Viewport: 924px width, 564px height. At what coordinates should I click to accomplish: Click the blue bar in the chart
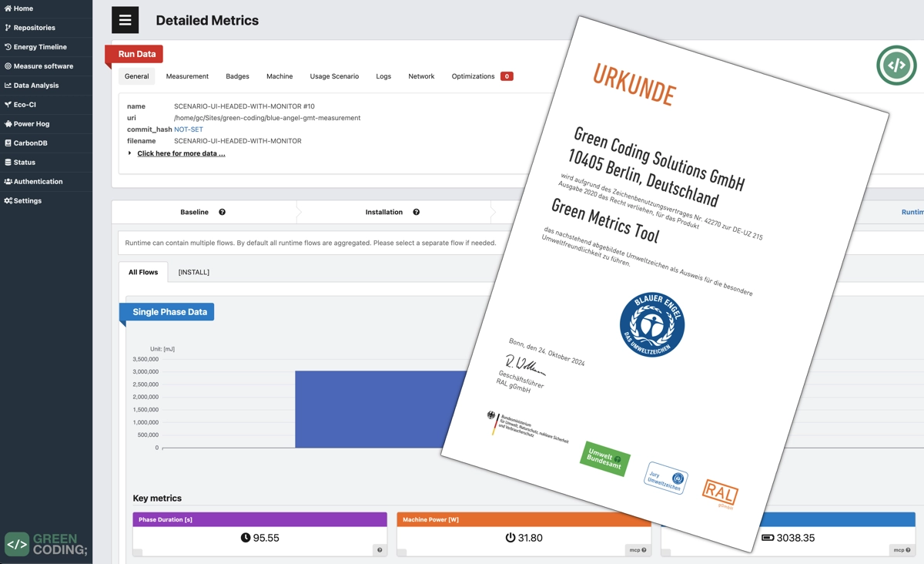pos(382,409)
